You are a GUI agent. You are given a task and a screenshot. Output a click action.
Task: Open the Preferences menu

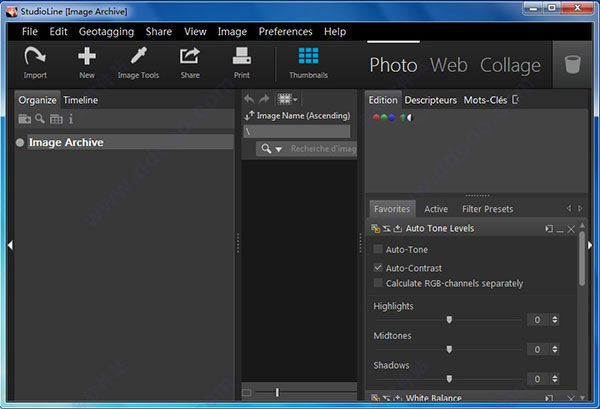[285, 31]
